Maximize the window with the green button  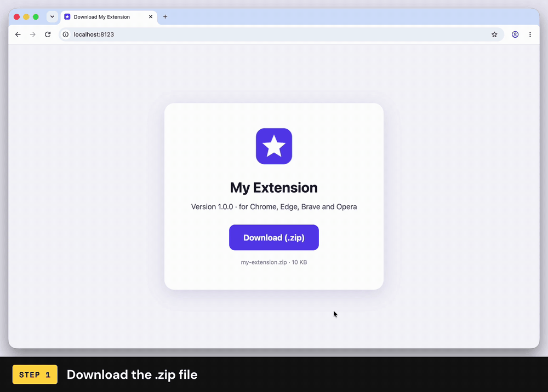click(36, 17)
